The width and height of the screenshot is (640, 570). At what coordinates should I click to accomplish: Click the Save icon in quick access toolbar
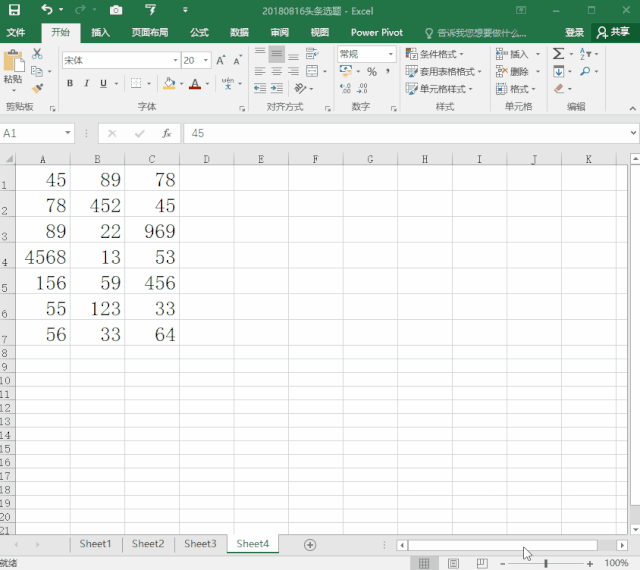[x=14, y=10]
